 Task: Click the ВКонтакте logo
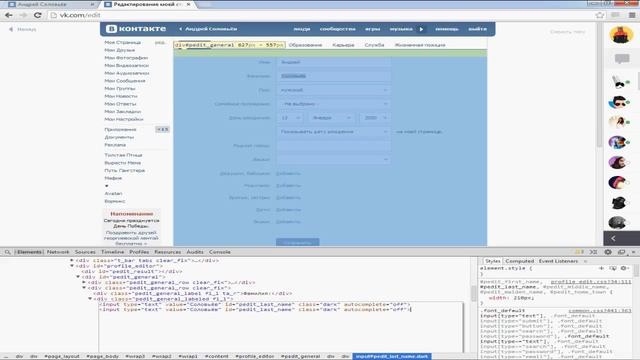(136, 29)
